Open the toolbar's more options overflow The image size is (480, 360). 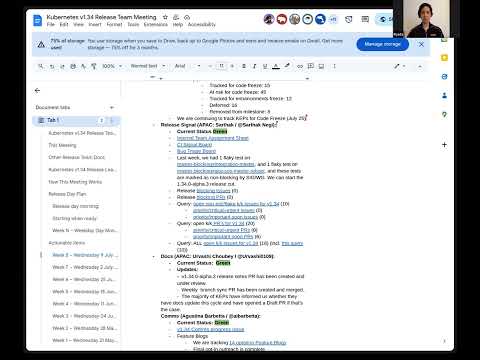(x=334, y=66)
